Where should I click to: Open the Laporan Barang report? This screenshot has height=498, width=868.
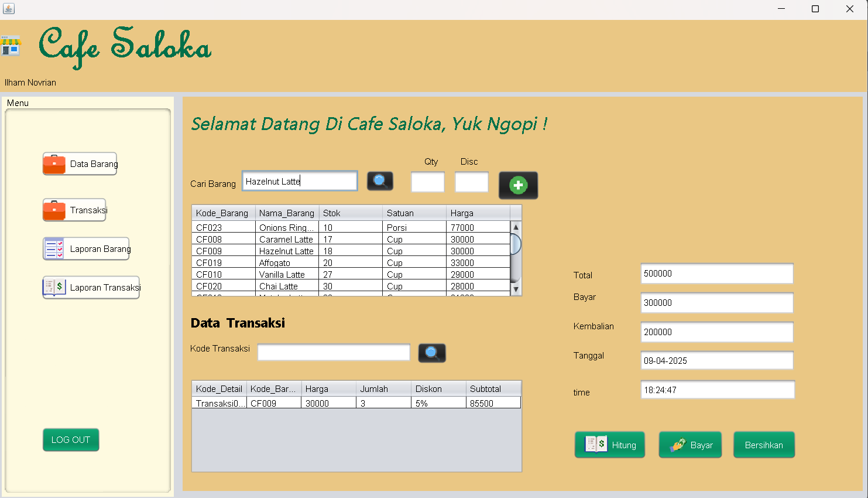86,249
